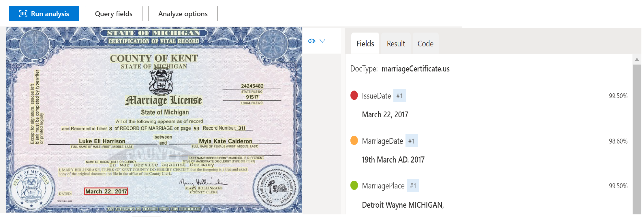Select the value March 22, 2017 in Fields
Viewport: 644px width, 219px height.
pyautogui.click(x=385, y=115)
